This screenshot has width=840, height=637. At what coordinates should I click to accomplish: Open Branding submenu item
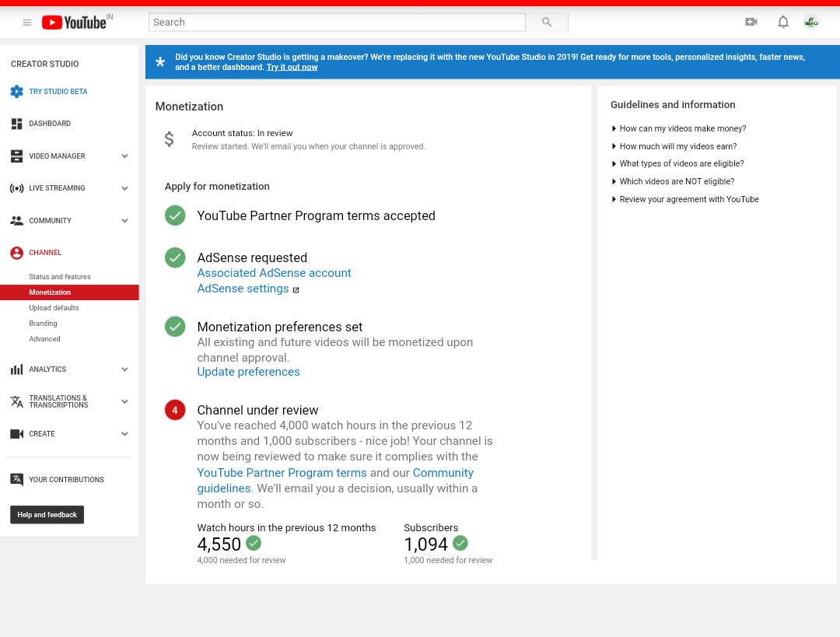pyautogui.click(x=43, y=324)
